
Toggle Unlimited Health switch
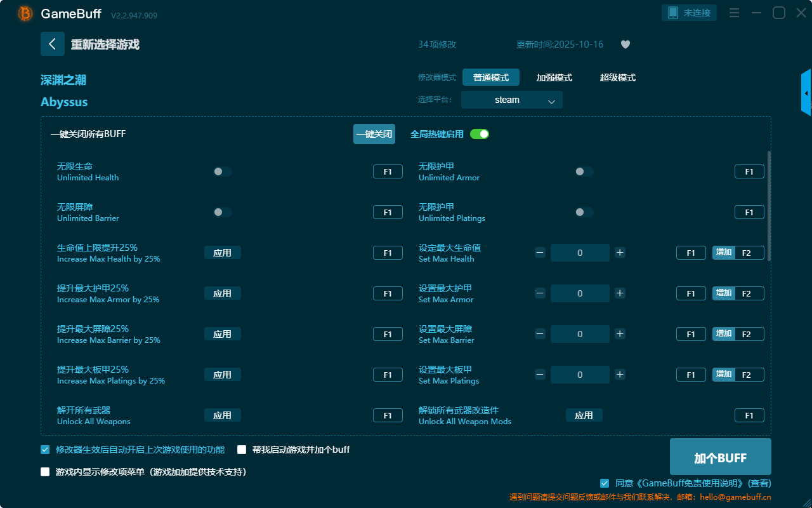click(x=223, y=171)
